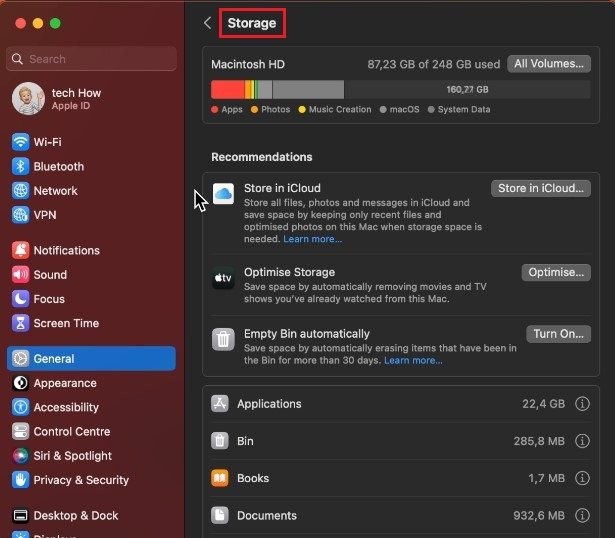Open info for Bin storage row

coord(583,441)
